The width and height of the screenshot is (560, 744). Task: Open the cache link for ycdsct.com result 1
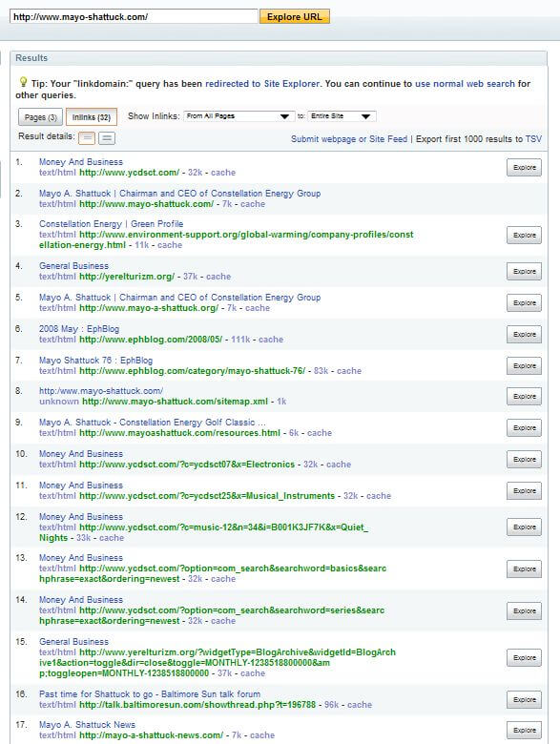tap(223, 173)
